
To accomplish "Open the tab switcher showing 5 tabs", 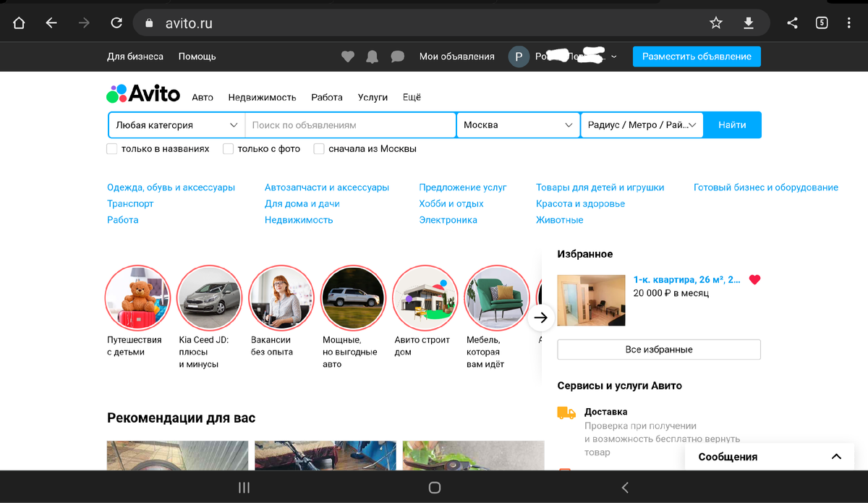I will pyautogui.click(x=822, y=23).
